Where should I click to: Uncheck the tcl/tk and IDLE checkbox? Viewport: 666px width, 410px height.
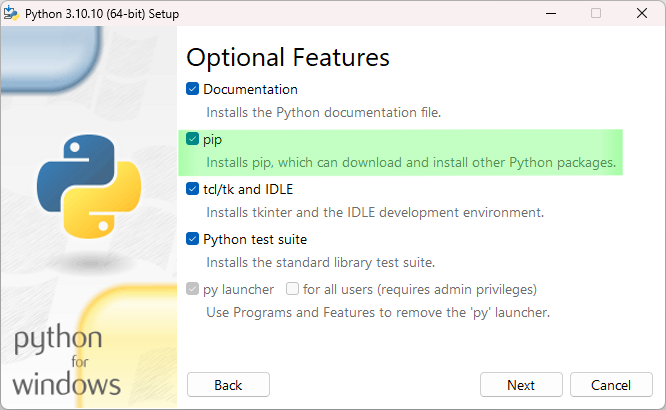[192, 189]
